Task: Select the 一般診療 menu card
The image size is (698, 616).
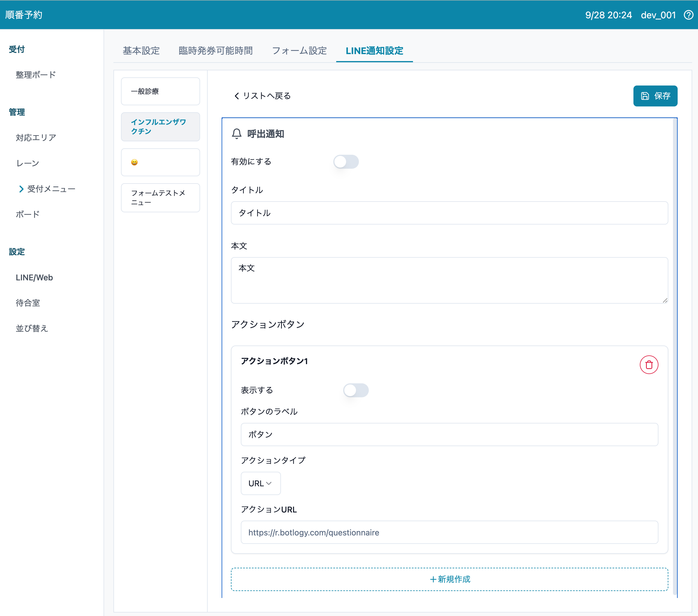Action: click(x=160, y=91)
